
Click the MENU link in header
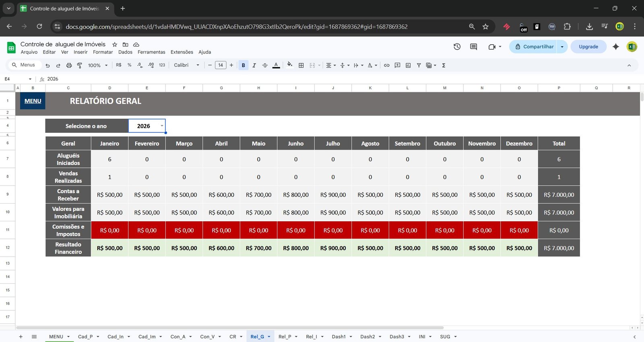(x=33, y=101)
